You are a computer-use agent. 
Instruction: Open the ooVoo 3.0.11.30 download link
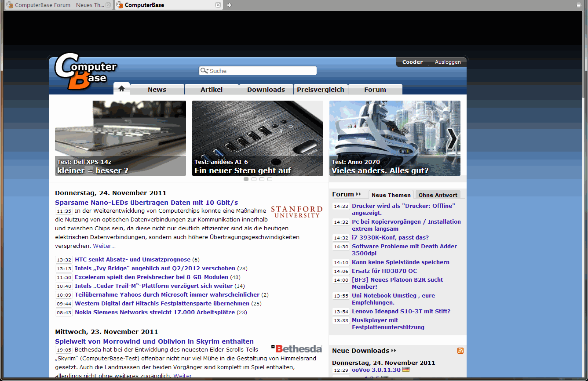click(376, 370)
